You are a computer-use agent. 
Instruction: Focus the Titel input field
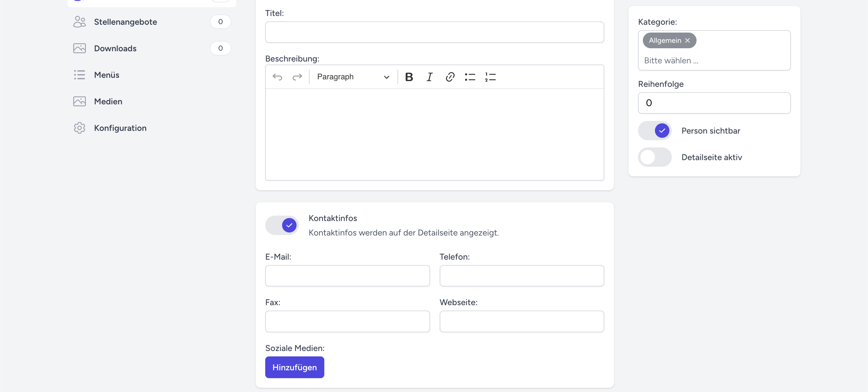(434, 32)
